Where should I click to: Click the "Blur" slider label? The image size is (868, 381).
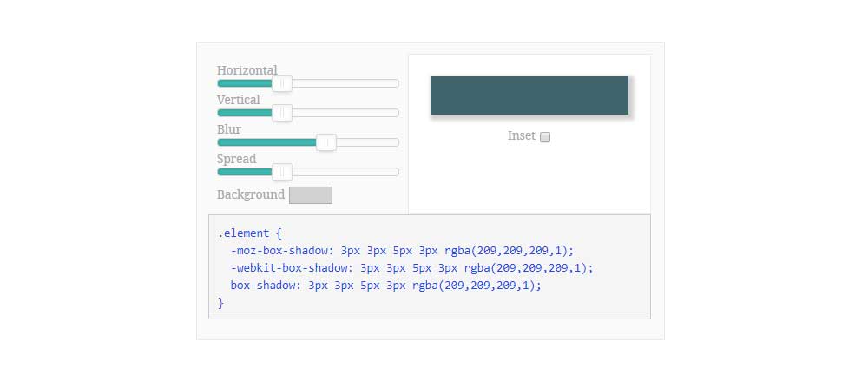pos(229,129)
